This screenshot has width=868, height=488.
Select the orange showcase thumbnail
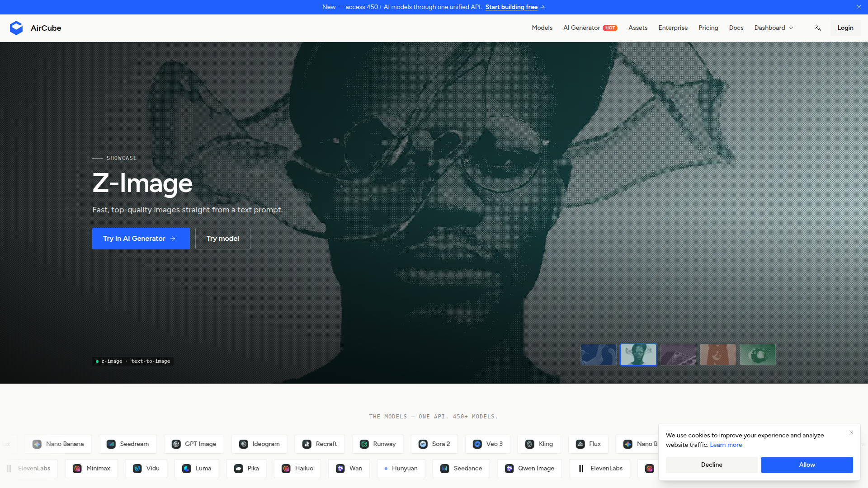click(717, 355)
